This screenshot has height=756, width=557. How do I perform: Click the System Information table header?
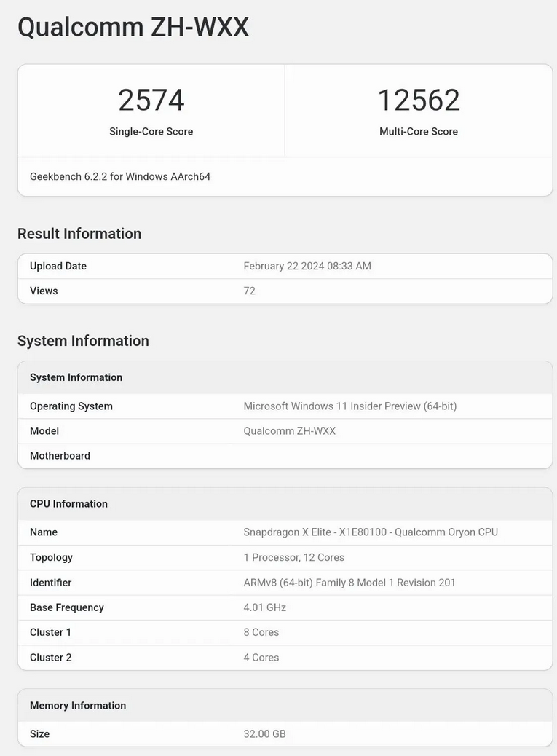pos(76,377)
